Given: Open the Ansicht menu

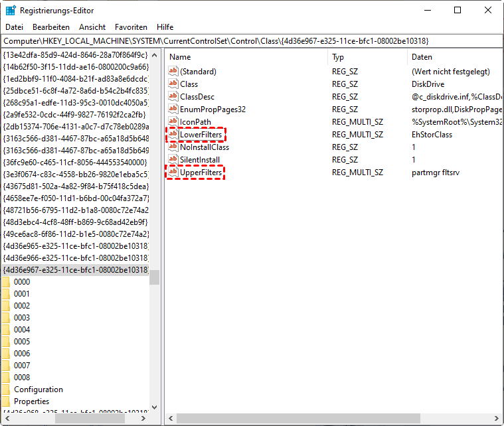Looking at the screenshot, I should 92,27.
